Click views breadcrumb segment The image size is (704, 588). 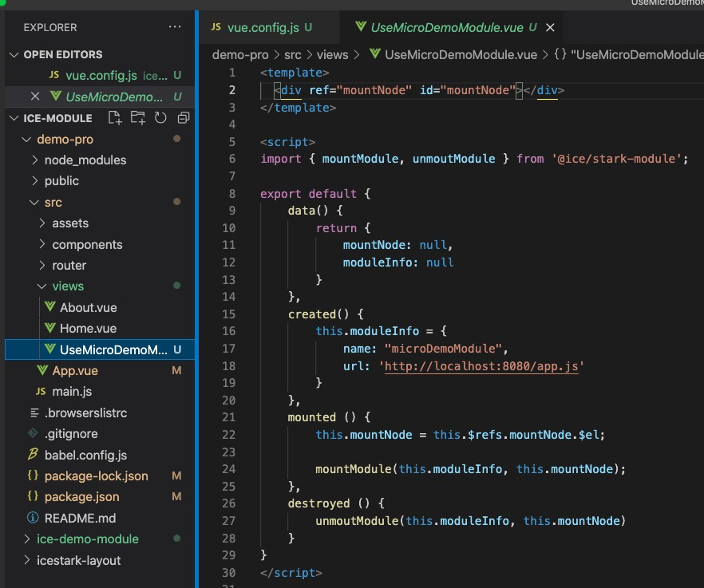(332, 55)
